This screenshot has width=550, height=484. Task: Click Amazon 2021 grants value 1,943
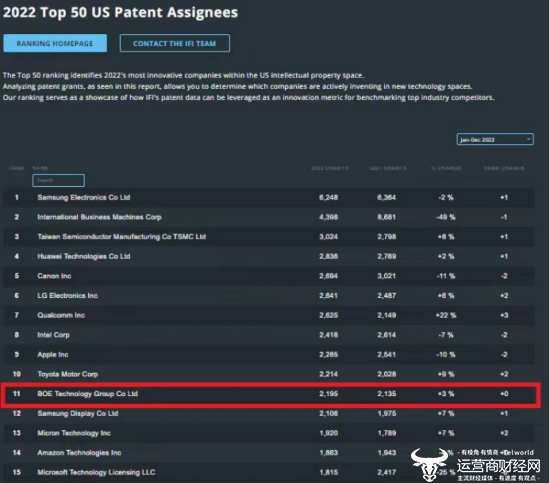click(x=387, y=453)
